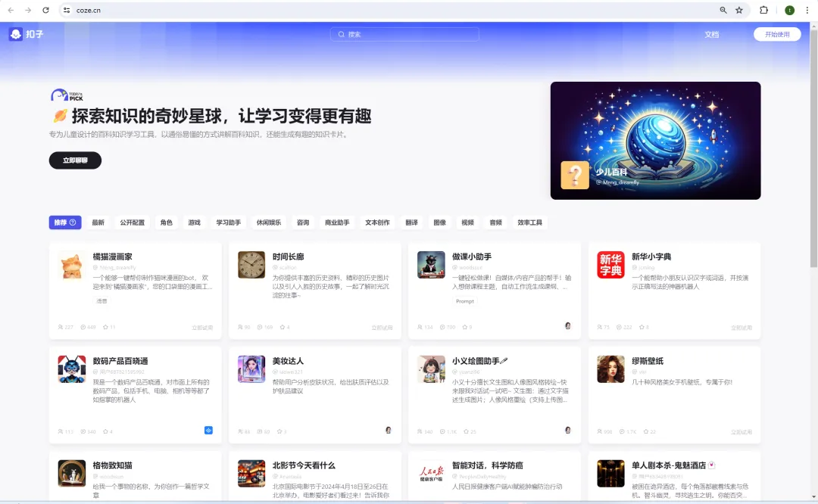Click the page vertical scrollbar
Image resolution: width=818 pixels, height=504 pixels.
[814, 151]
